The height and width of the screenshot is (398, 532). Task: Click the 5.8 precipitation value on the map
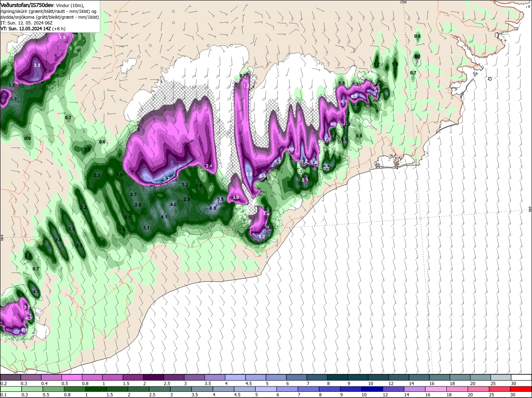(221, 199)
